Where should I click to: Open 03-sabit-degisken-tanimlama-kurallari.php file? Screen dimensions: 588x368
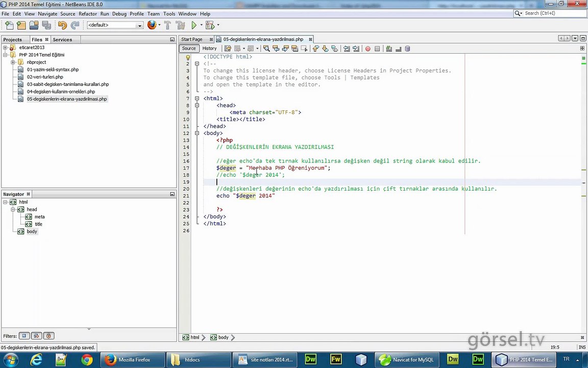[67, 84]
